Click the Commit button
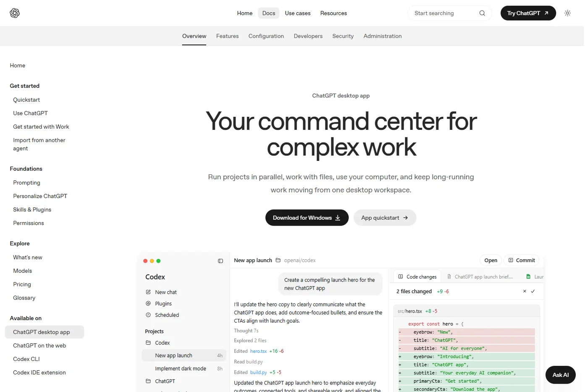Image resolution: width=588 pixels, height=392 pixels. [x=522, y=260]
